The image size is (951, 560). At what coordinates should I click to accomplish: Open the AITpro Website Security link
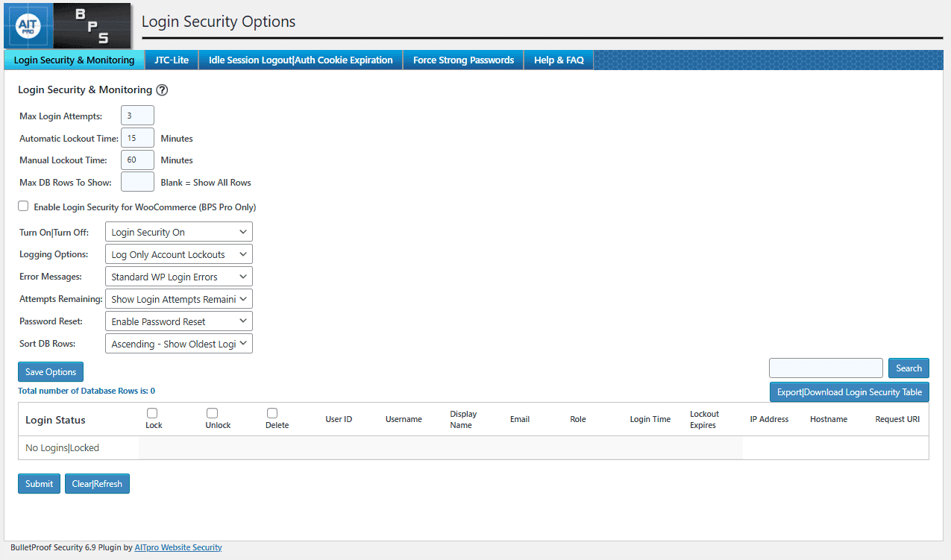[x=178, y=547]
